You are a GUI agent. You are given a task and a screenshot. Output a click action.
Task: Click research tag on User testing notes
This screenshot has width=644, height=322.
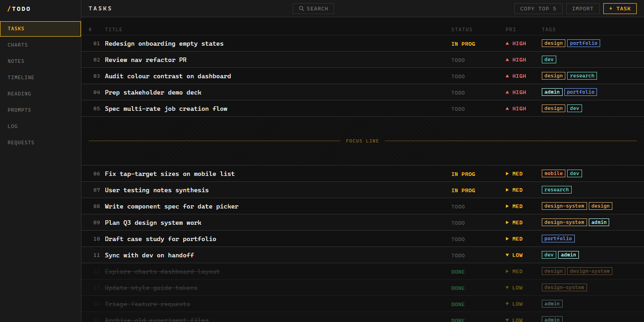point(557,190)
